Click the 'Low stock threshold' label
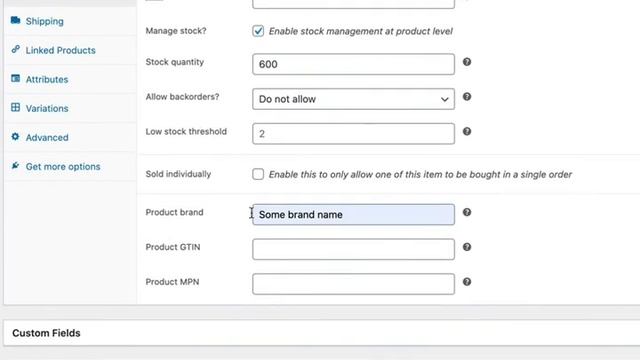640x360 pixels. [x=186, y=131]
